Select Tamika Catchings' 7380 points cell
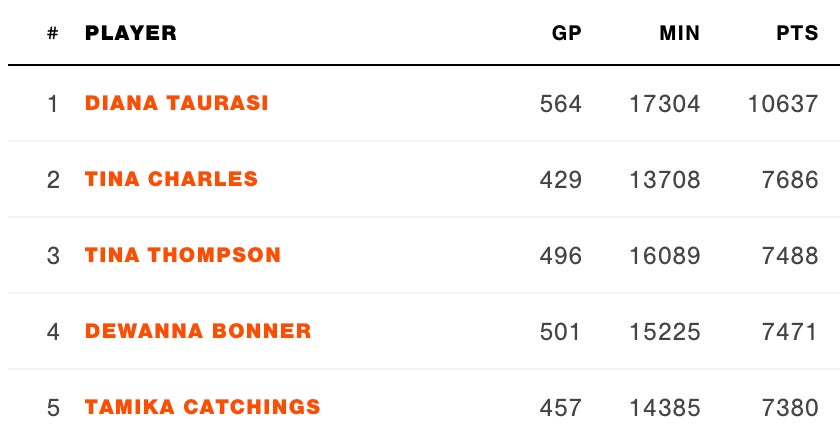The width and height of the screenshot is (840, 438). 790,408
